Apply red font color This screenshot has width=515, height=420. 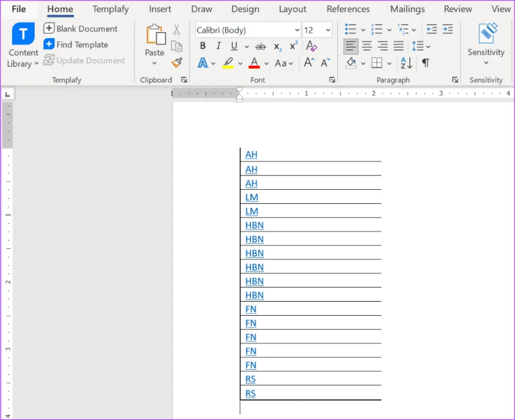[254, 62]
